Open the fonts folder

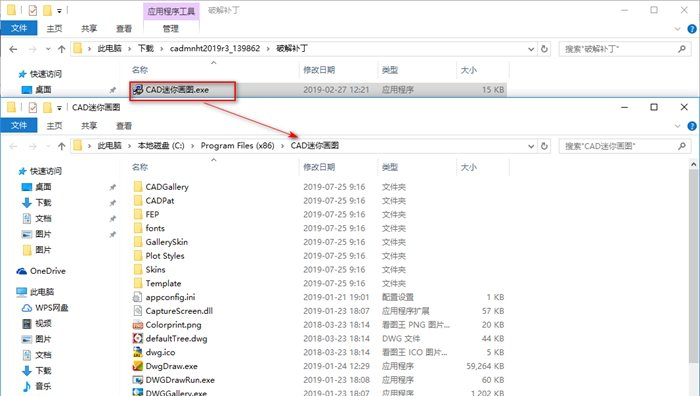tap(154, 228)
